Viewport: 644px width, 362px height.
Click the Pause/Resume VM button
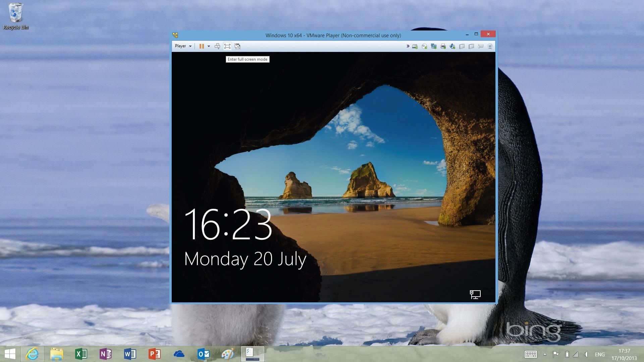coord(201,46)
